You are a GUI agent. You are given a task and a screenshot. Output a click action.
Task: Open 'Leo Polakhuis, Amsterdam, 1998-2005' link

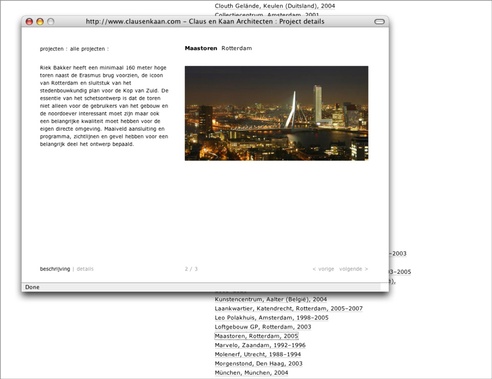pos(272,318)
